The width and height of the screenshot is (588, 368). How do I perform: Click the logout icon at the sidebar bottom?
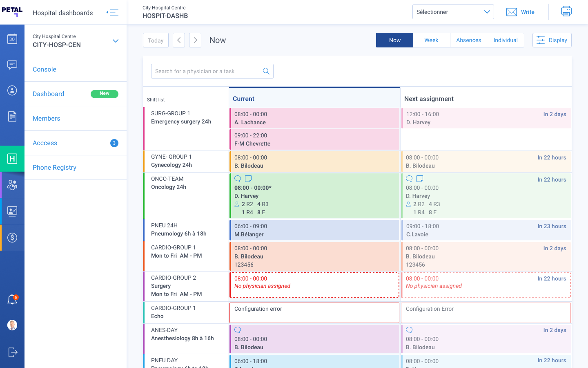[x=12, y=352]
